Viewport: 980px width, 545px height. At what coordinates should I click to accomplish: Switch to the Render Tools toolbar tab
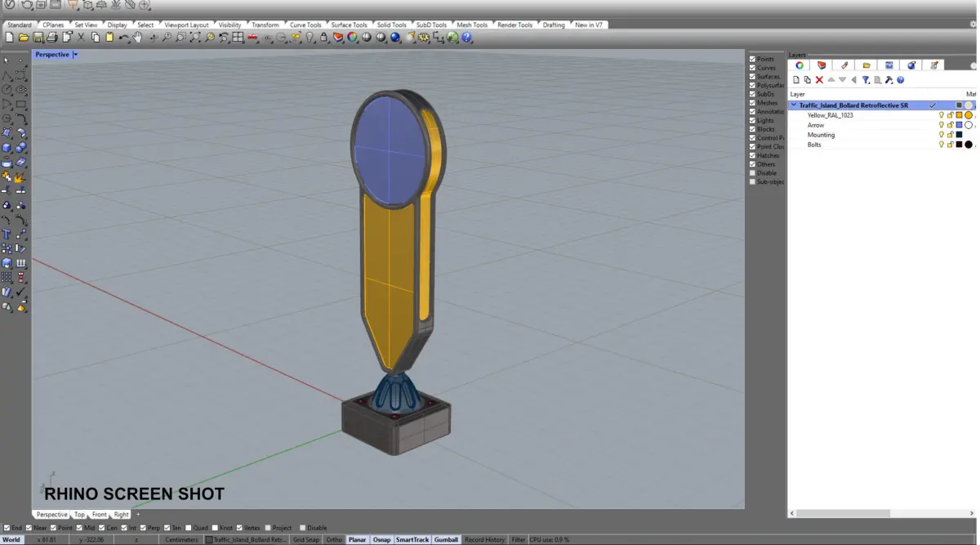514,25
